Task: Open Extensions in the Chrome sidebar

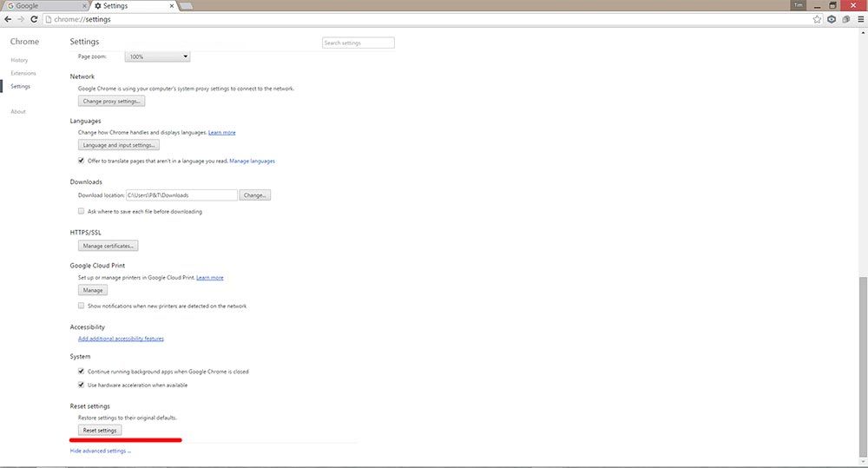Action: point(23,73)
